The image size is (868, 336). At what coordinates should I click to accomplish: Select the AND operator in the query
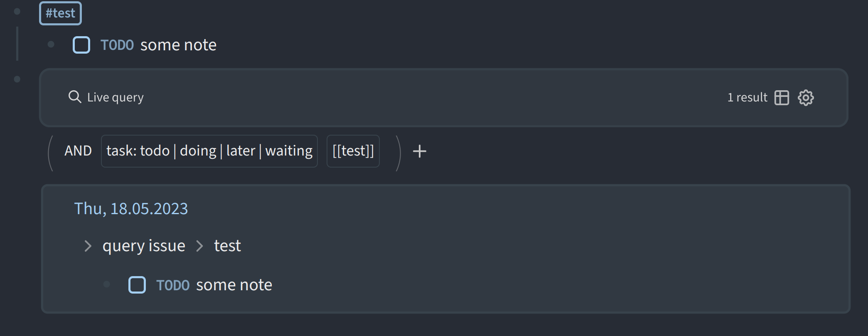[79, 151]
